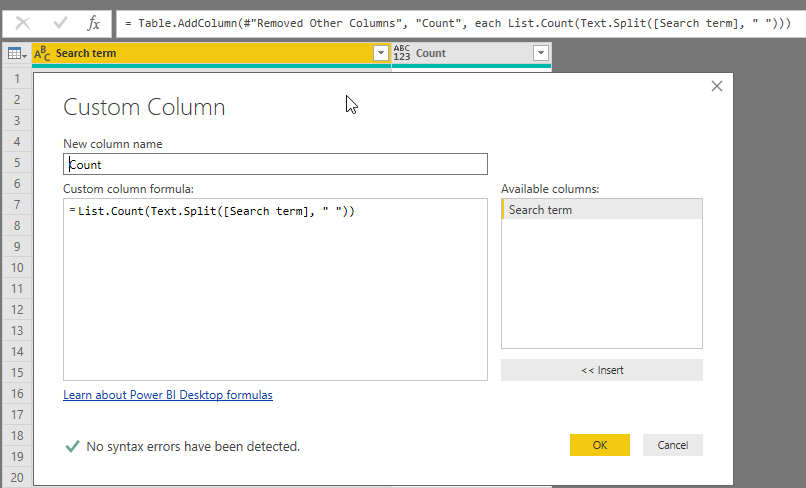806x488 pixels.
Task: Click the fx function icon
Action: (93, 22)
